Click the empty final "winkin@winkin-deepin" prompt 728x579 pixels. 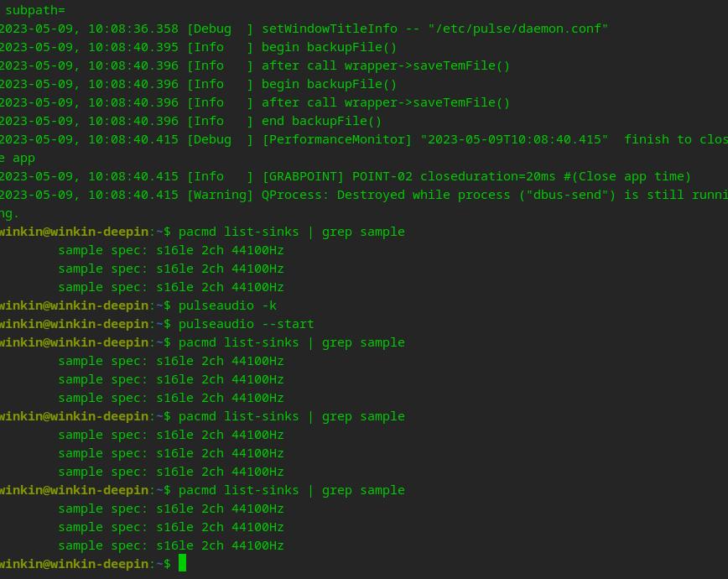click(75, 564)
